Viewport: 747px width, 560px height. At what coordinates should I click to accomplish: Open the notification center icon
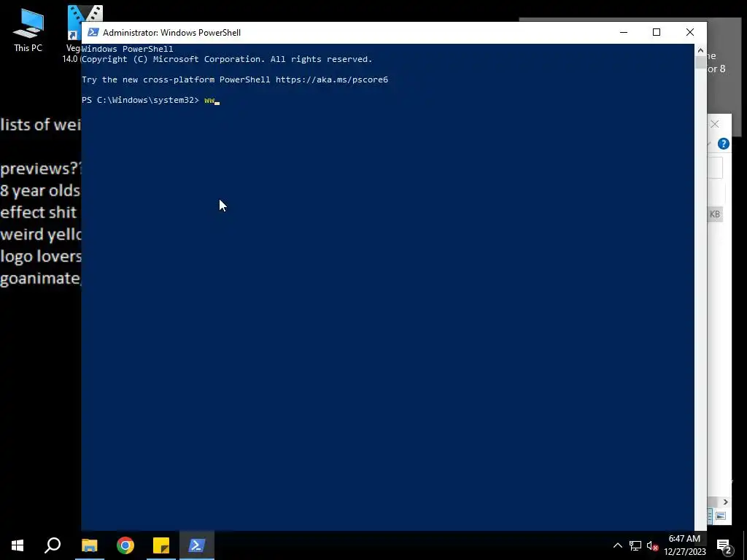pos(724,545)
